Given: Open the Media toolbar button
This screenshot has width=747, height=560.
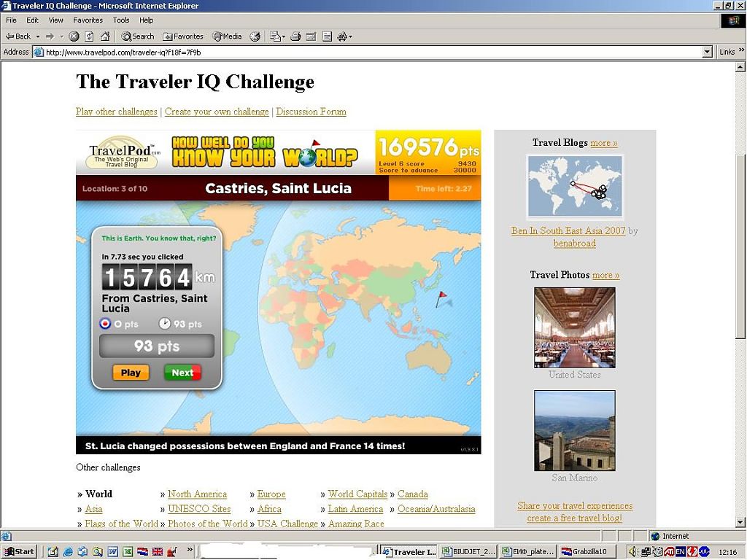Looking at the screenshot, I should click(227, 36).
